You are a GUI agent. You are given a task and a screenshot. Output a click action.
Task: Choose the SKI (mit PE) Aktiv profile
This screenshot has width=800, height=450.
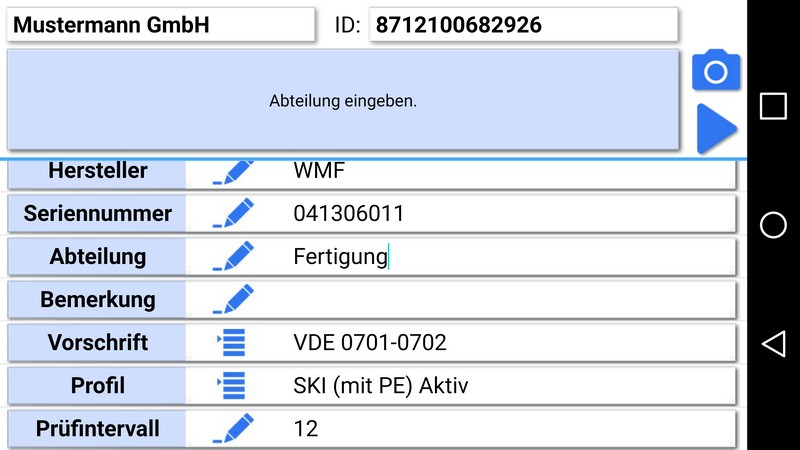click(x=381, y=386)
